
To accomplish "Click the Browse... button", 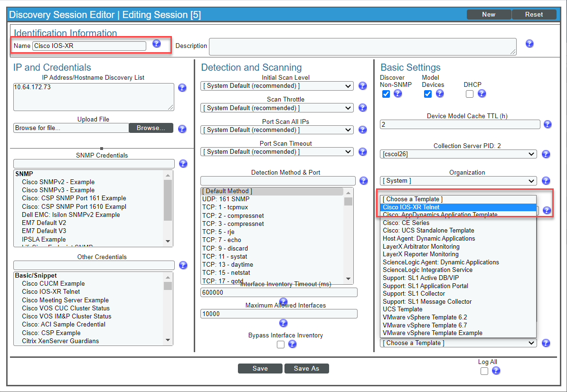I will pos(151,128).
